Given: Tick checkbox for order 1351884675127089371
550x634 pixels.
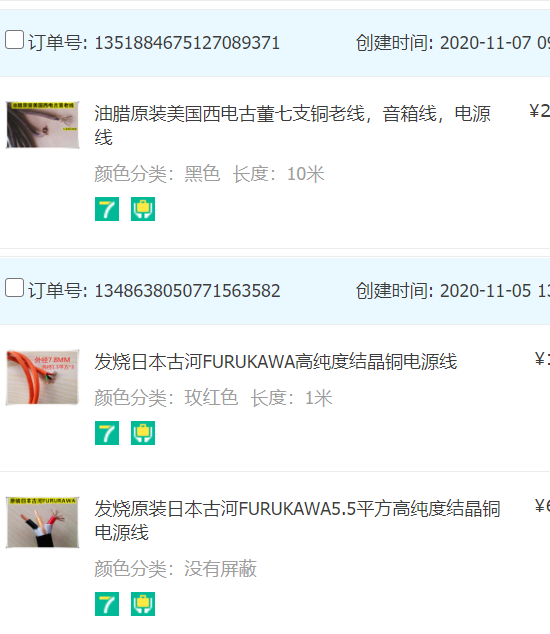Looking at the screenshot, I should (15, 40).
